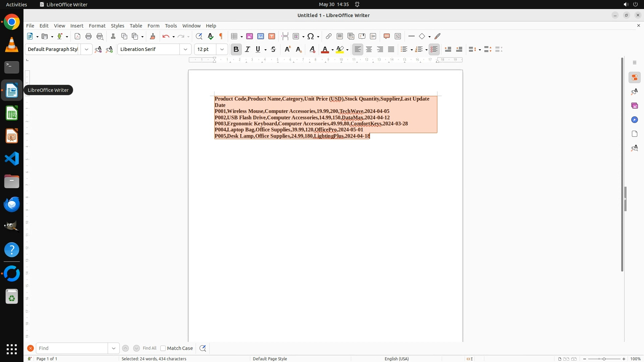Open the Table menu
Viewport: 644px width, 362px height.
pos(136,25)
